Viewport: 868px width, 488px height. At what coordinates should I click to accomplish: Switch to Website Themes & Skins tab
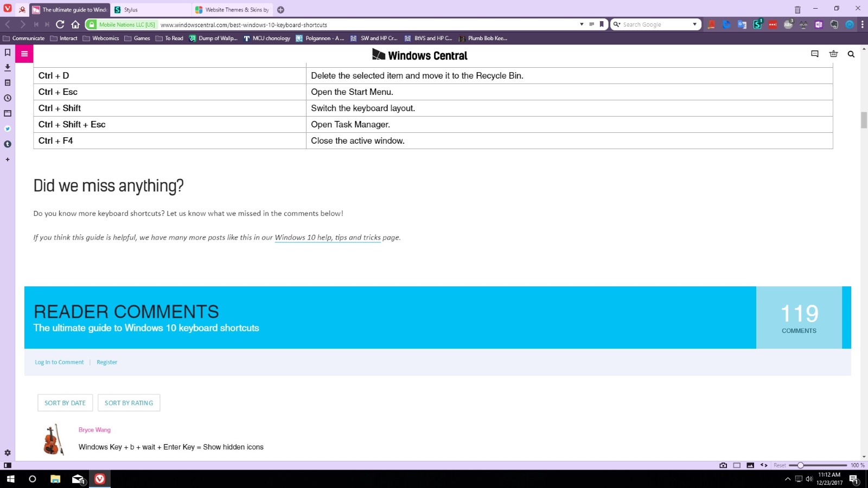pos(232,10)
